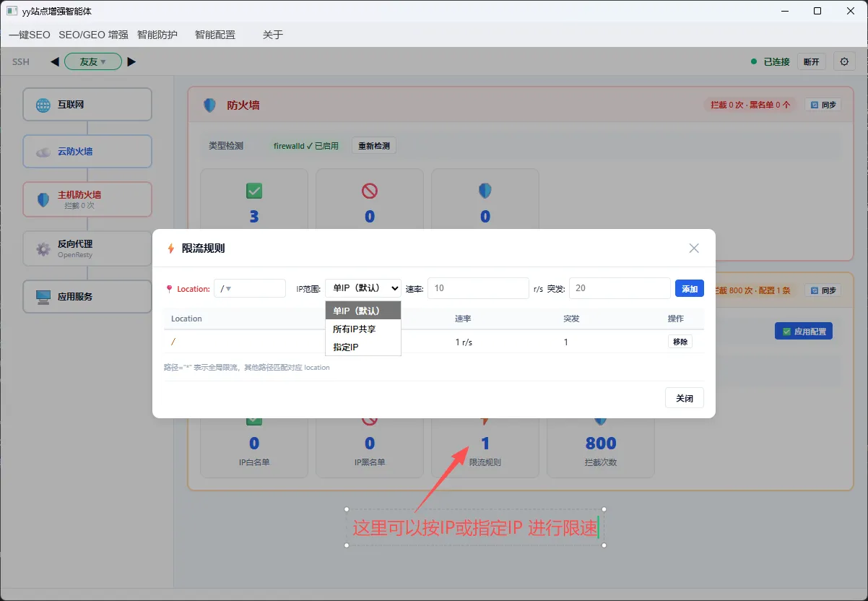Click the 1 r/s rate cell
Image resolution: width=868 pixels, height=601 pixels.
[464, 342]
